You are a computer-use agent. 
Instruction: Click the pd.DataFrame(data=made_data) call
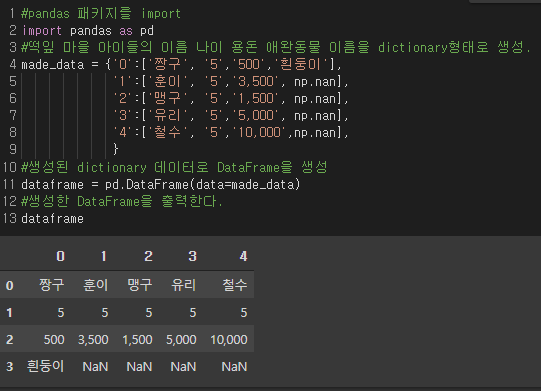[x=203, y=185]
